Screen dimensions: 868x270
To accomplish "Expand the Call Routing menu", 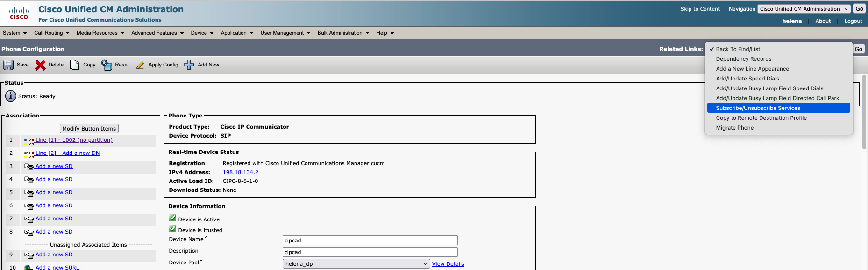I will tap(51, 33).
